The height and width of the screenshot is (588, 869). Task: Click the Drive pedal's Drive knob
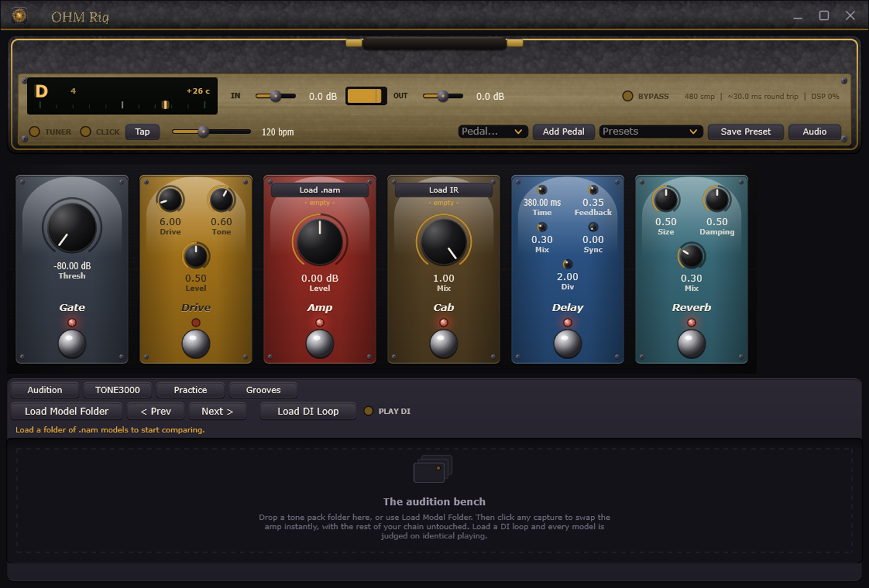point(170,199)
